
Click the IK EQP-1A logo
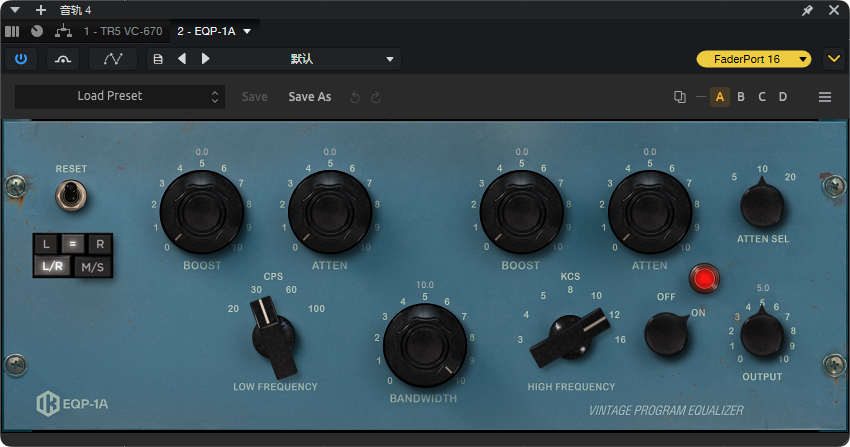coord(73,404)
